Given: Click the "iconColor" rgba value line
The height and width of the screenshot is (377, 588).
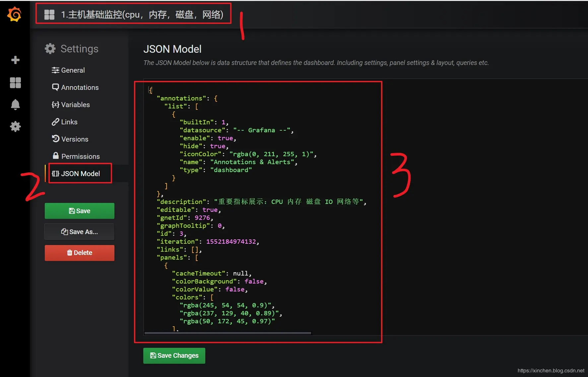Looking at the screenshot, I should (x=248, y=154).
